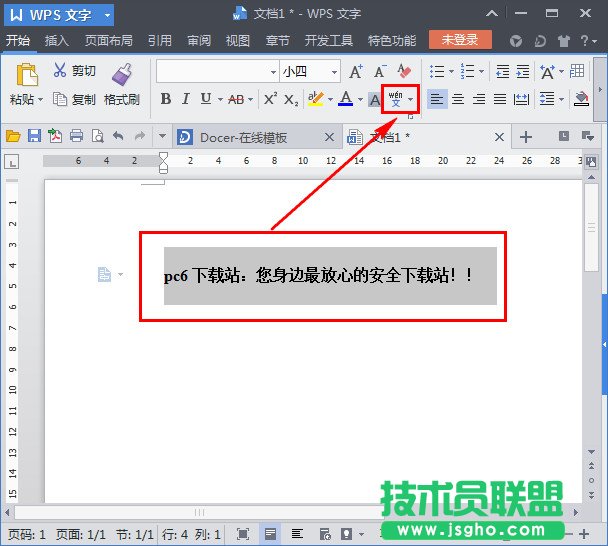Select the Format Painter (格式刷) brush

pyautogui.click(x=122, y=74)
